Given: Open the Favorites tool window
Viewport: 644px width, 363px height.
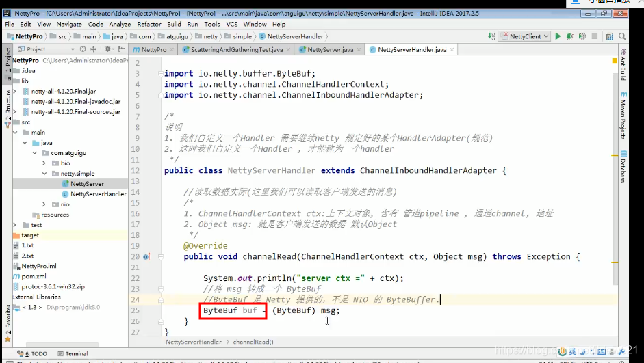Looking at the screenshot, I should click(x=8, y=323).
